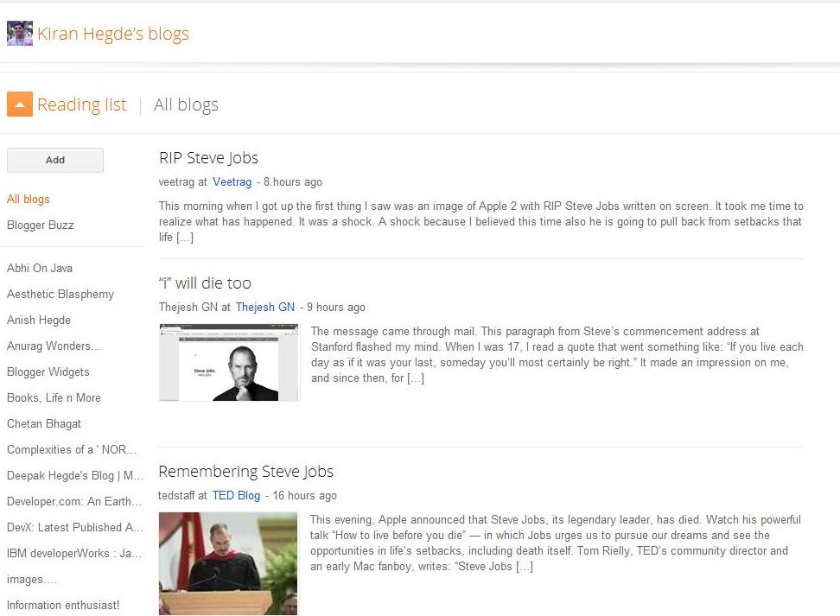This screenshot has width=840, height=616.
Task: Click the excerpt beginning 'The message came through mail'
Action: click(x=557, y=354)
